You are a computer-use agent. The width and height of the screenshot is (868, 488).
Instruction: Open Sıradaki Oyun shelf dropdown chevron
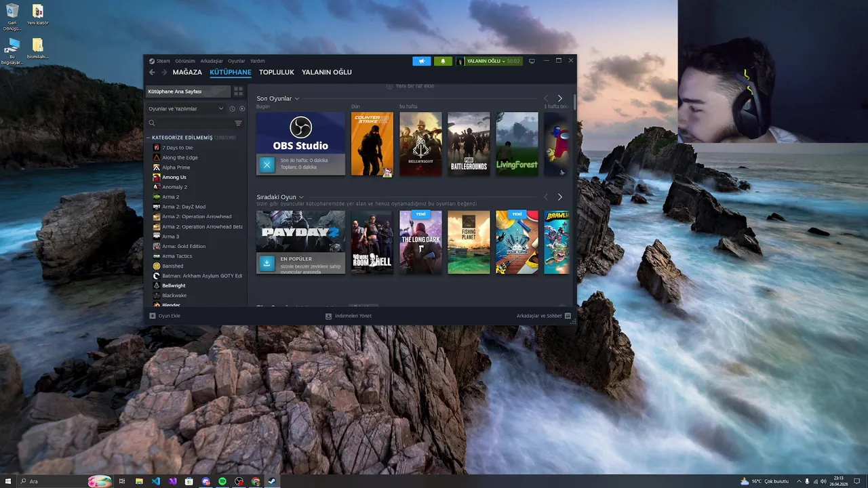point(301,197)
